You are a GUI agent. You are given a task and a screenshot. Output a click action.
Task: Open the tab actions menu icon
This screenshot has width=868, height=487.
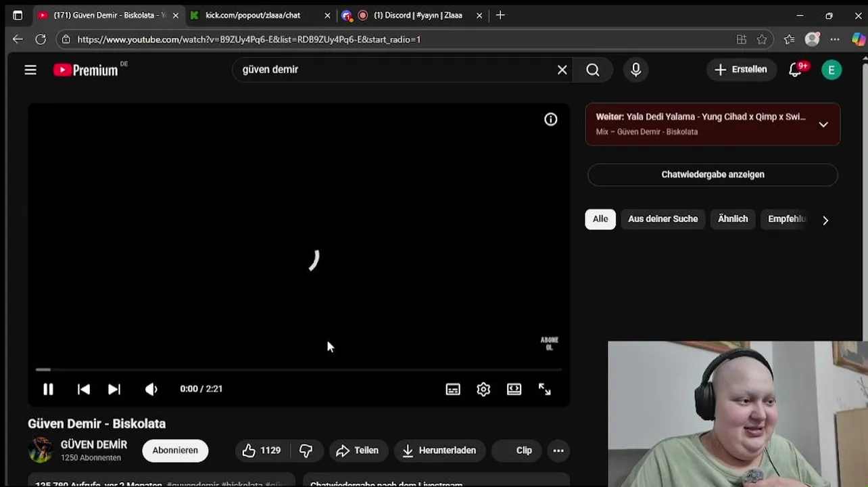[18, 15]
